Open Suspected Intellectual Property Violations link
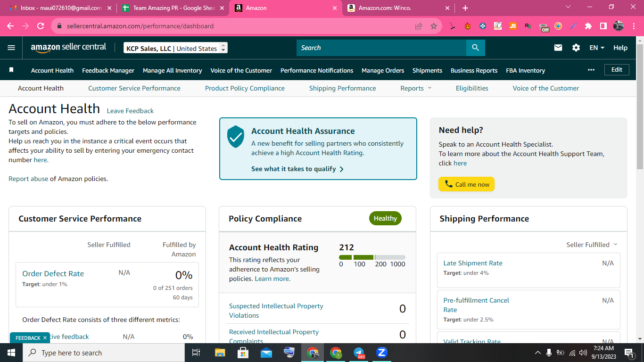Screen dimensions: 644x362 click(276, 311)
